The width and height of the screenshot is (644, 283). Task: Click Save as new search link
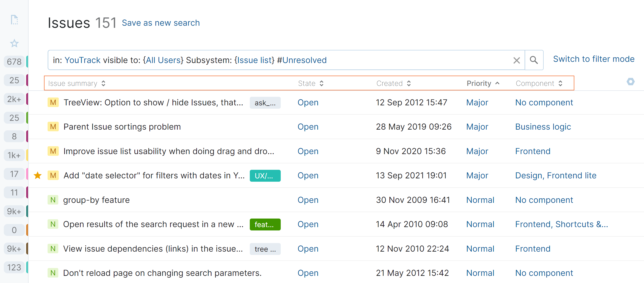click(161, 23)
